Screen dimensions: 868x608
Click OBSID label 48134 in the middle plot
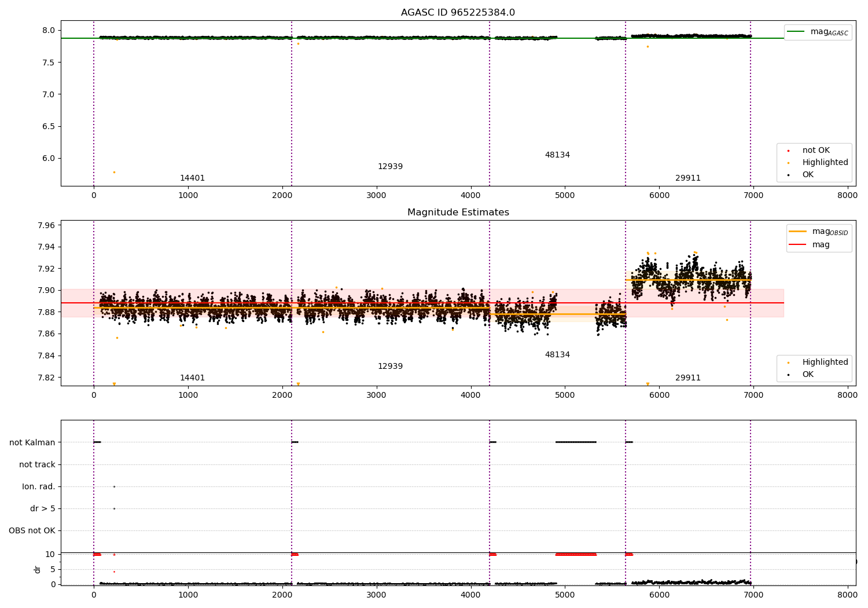[557, 355]
